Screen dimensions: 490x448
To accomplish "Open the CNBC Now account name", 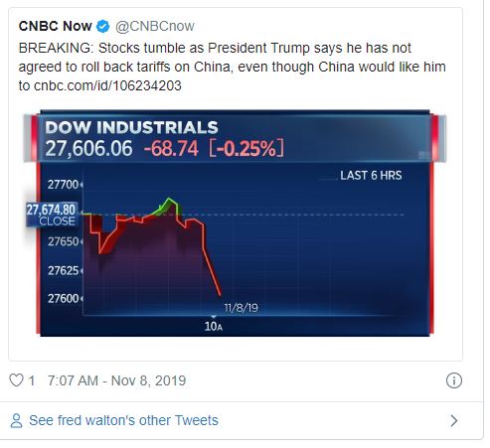I will pyautogui.click(x=56, y=26).
